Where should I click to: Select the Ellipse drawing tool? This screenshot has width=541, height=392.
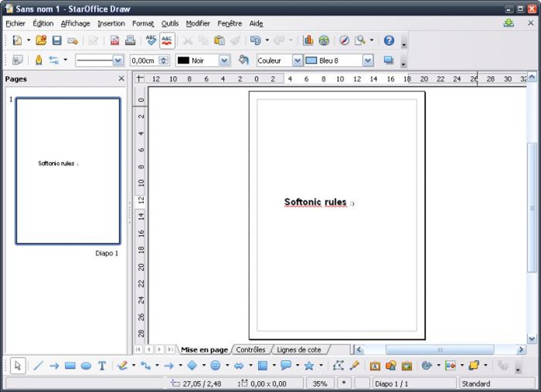coord(86,366)
